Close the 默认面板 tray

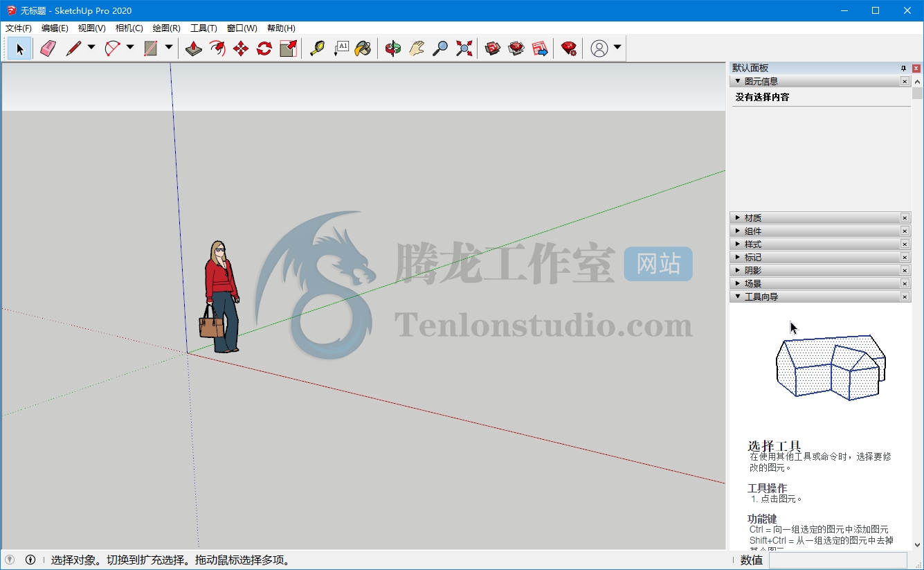916,68
